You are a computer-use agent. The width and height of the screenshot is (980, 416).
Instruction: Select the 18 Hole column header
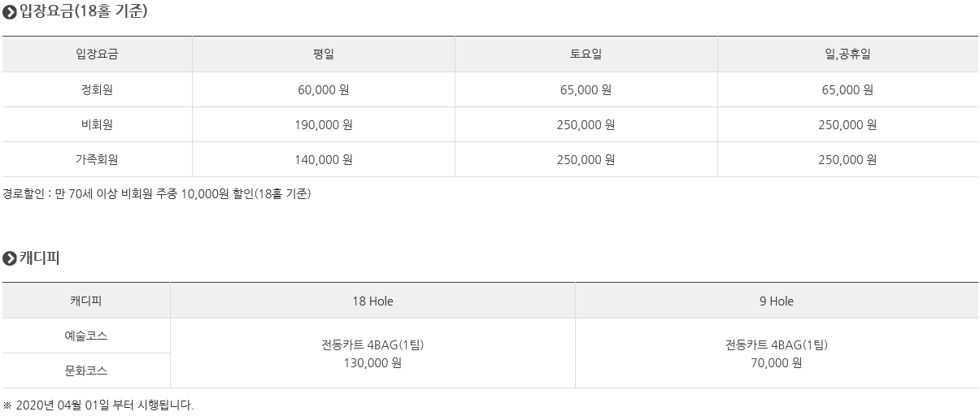[x=372, y=301]
